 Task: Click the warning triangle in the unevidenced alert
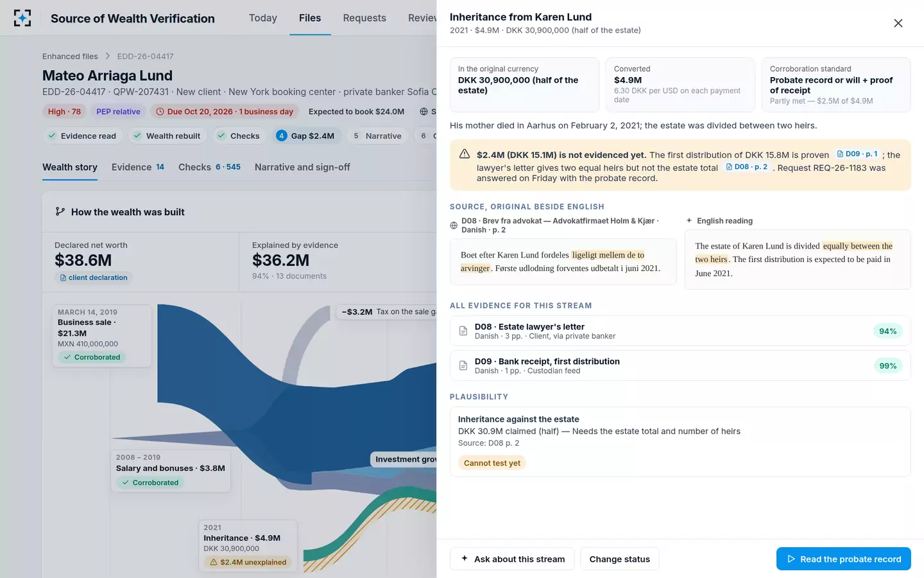(x=465, y=154)
